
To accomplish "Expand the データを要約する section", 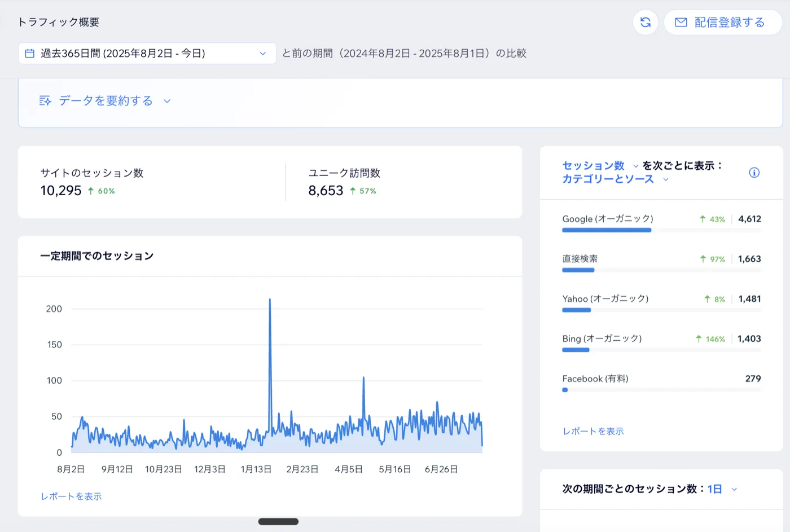I will coord(104,101).
